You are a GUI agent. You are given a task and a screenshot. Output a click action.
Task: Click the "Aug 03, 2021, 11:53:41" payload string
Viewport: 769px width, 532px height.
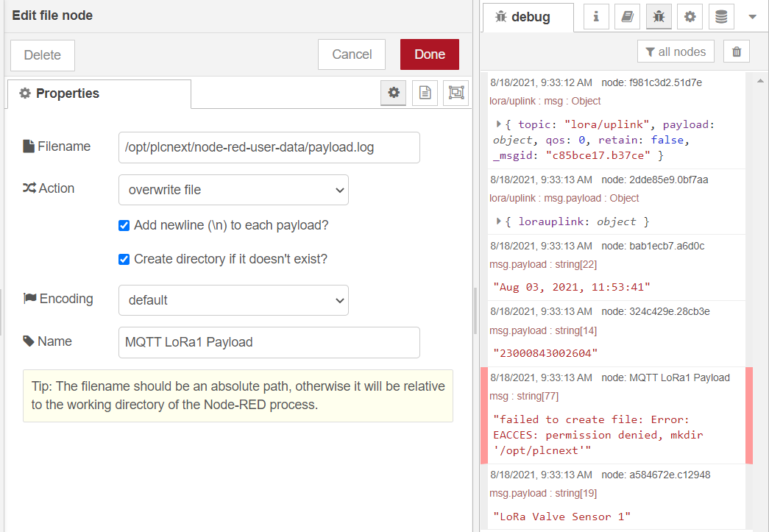pyautogui.click(x=572, y=287)
